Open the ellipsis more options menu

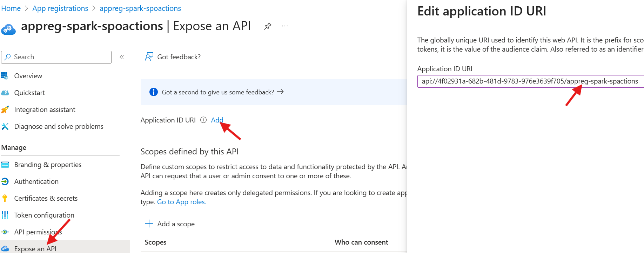284,26
